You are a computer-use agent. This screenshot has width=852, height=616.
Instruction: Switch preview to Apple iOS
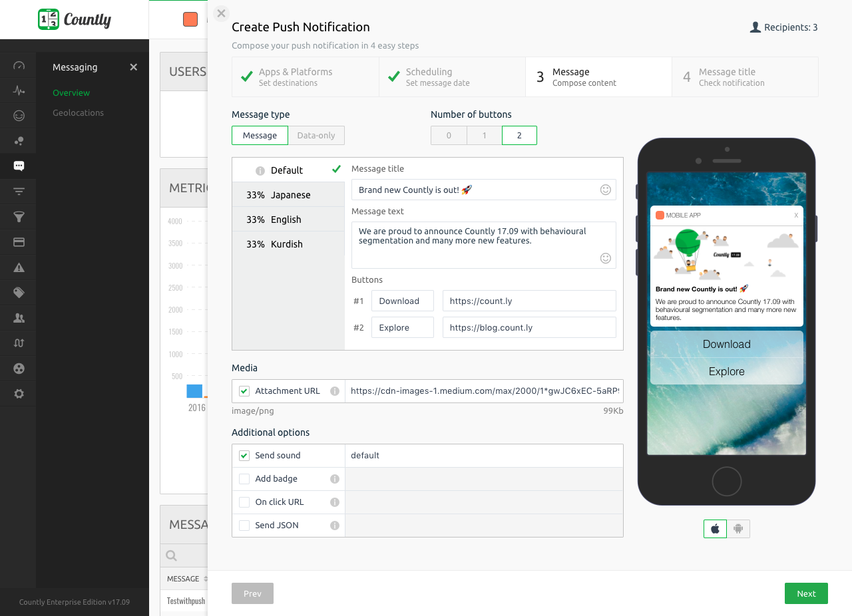click(715, 529)
